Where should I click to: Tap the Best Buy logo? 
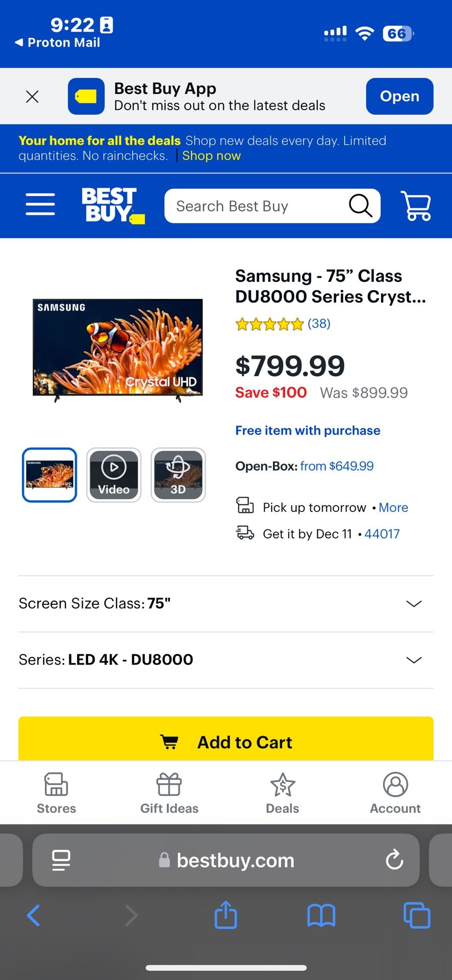click(113, 205)
